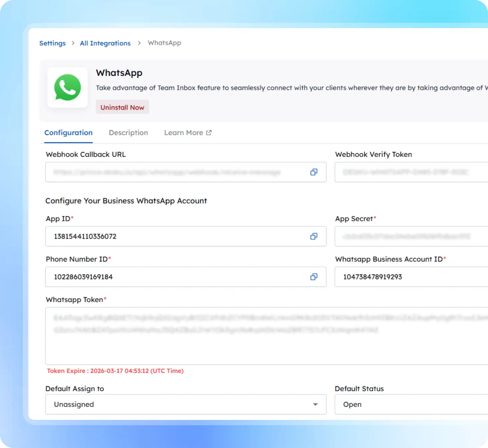Copy the App ID value

[x=314, y=236]
